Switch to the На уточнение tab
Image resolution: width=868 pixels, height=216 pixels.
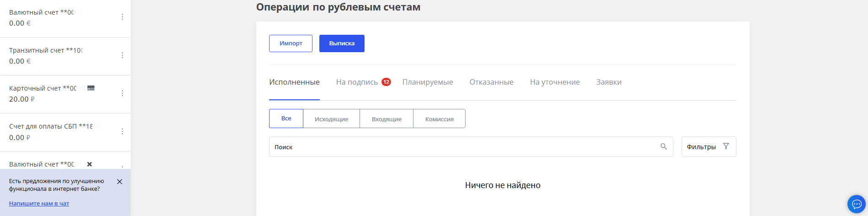(x=555, y=82)
